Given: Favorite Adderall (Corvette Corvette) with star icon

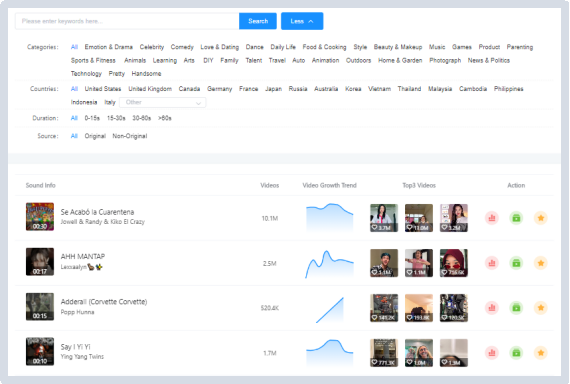Looking at the screenshot, I should (x=541, y=308).
